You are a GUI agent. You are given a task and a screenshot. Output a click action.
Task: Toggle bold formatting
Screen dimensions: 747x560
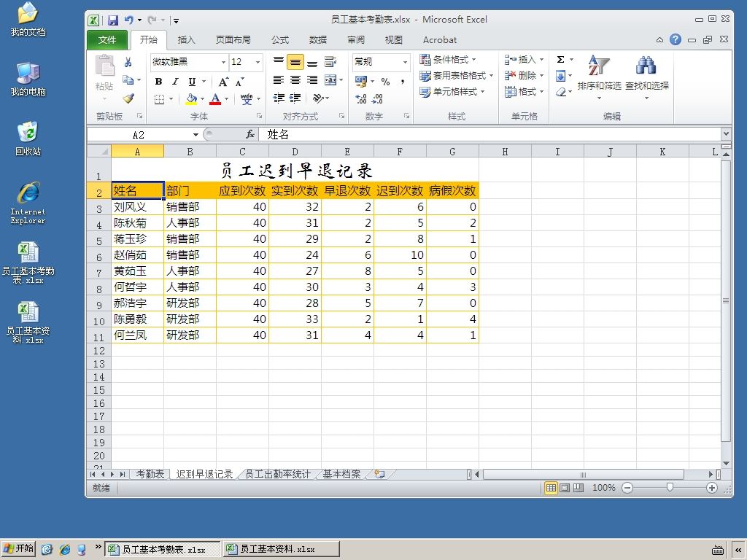158,82
